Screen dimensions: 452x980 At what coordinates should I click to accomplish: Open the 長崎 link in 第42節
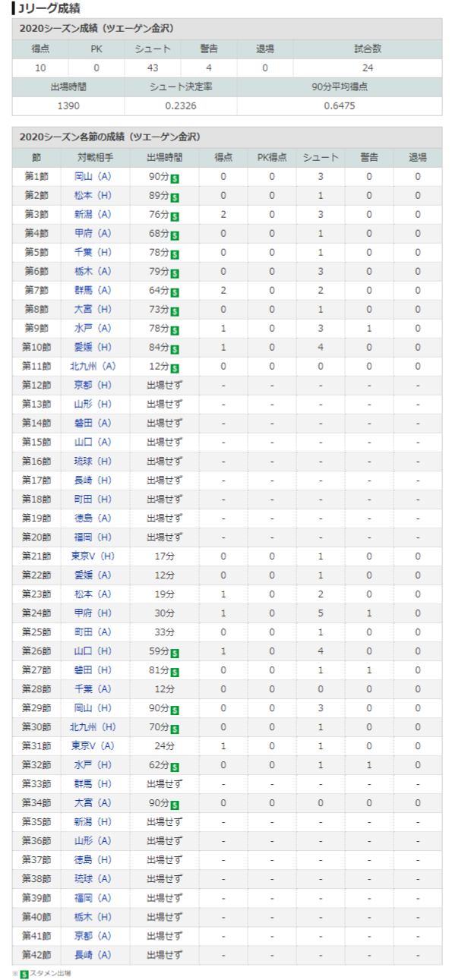(x=84, y=954)
